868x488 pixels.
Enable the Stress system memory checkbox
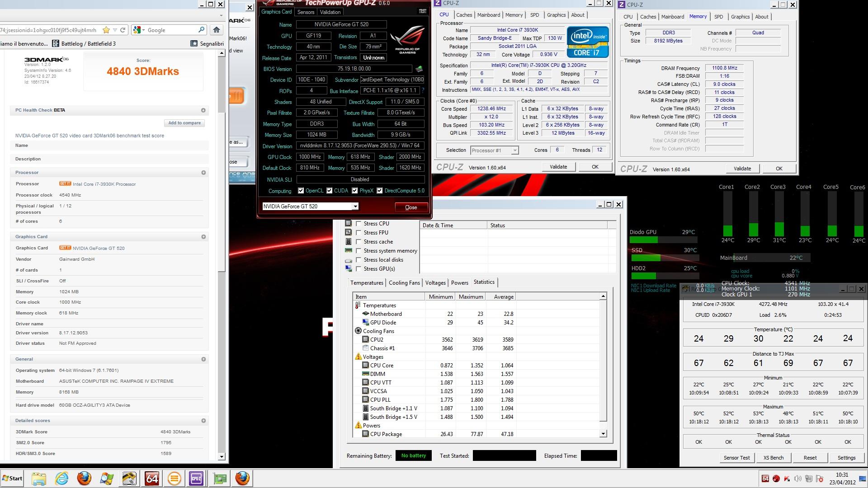(359, 251)
